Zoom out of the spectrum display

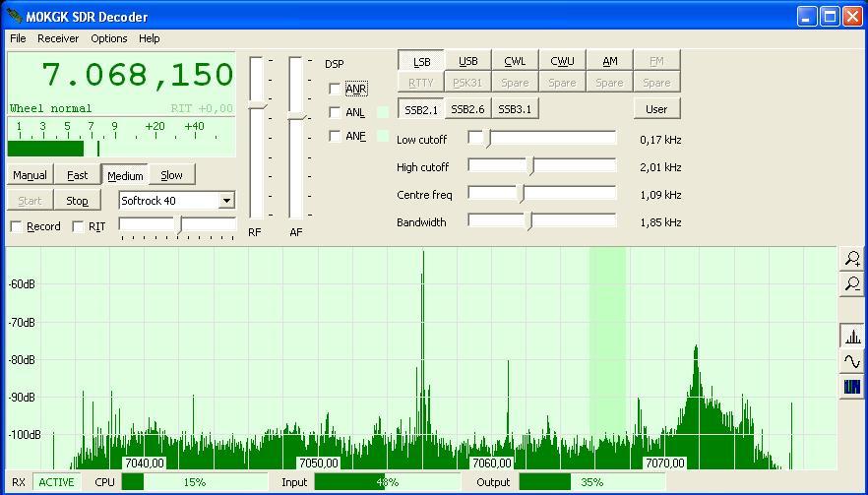(852, 284)
